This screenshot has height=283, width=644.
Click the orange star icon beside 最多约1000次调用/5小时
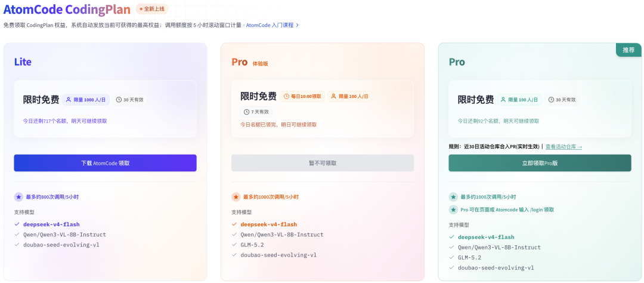click(x=236, y=197)
